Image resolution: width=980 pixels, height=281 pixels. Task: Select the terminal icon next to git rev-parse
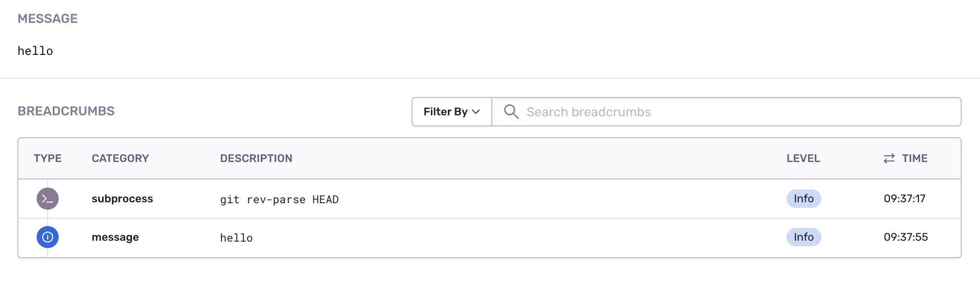point(48,199)
